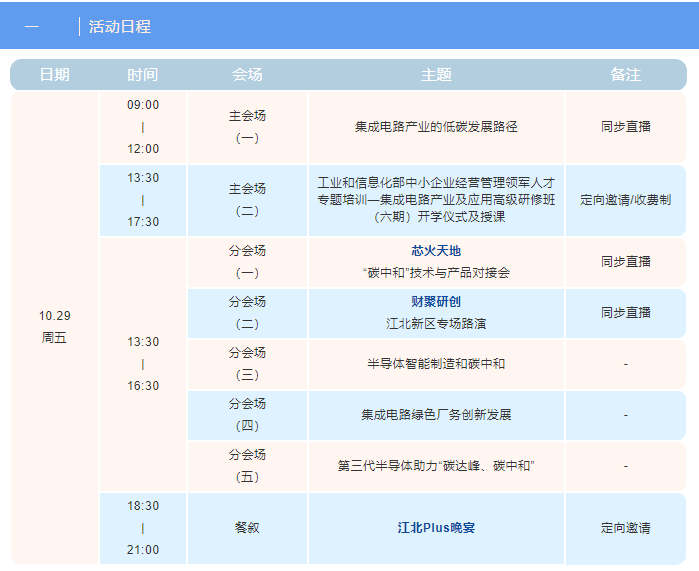Screen dimensions: 699x571
Task: Open the 财聚研创 session title
Action: point(436,301)
